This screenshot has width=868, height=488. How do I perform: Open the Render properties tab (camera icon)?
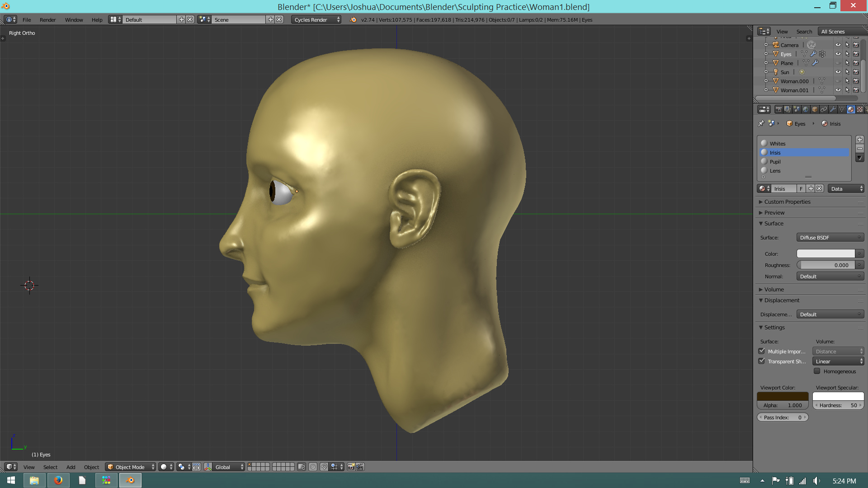(x=778, y=109)
